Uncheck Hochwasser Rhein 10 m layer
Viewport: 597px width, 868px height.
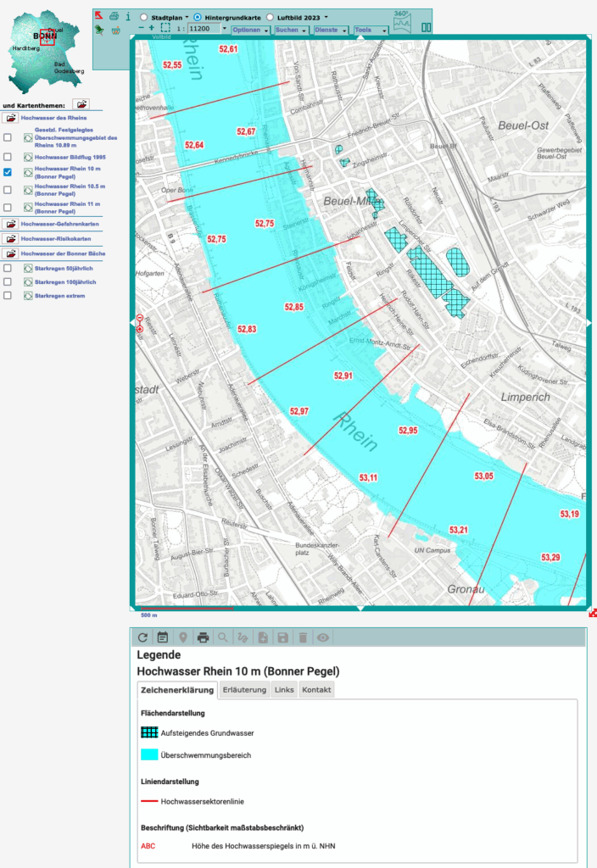[8, 171]
